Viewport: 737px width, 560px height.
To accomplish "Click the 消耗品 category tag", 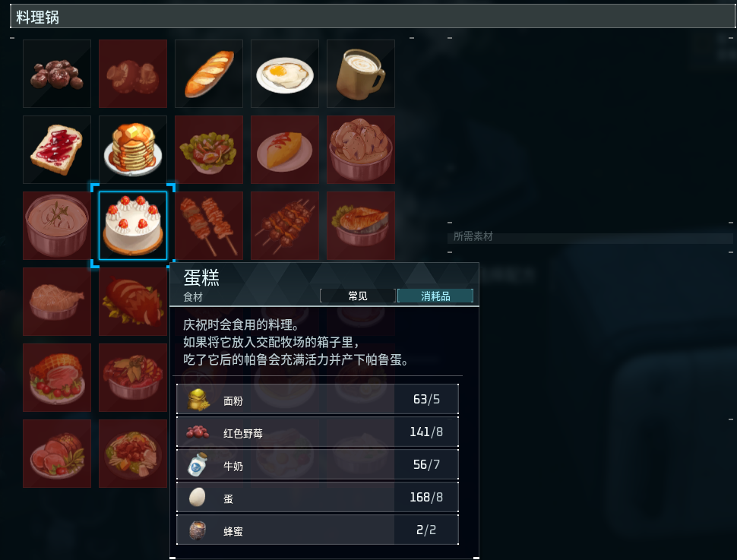I will (x=435, y=296).
